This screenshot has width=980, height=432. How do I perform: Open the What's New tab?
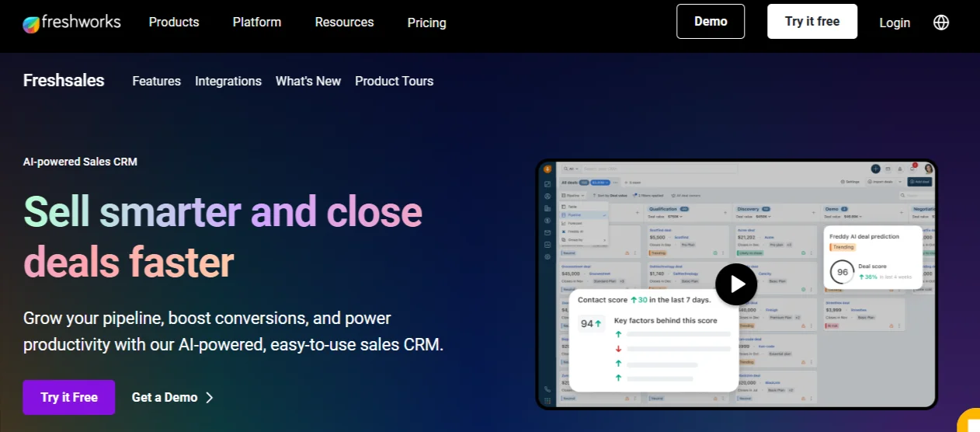[x=308, y=81]
